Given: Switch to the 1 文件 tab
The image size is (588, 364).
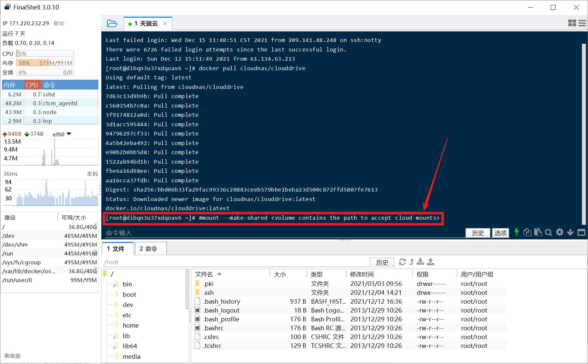Looking at the screenshot, I should [118, 249].
